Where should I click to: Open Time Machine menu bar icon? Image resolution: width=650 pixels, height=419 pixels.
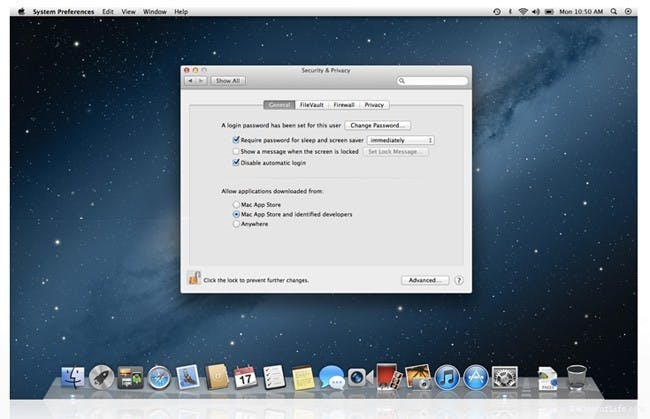point(497,12)
